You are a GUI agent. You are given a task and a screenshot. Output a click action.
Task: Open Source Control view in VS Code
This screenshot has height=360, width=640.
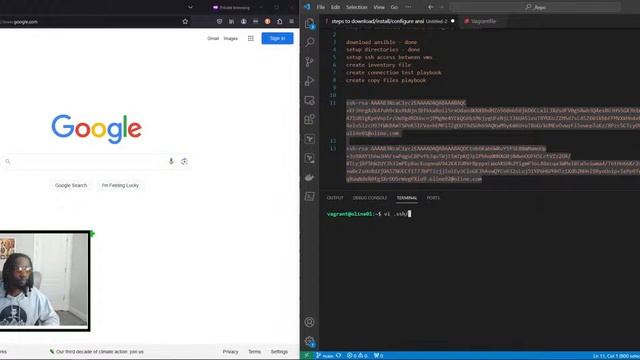[310, 62]
